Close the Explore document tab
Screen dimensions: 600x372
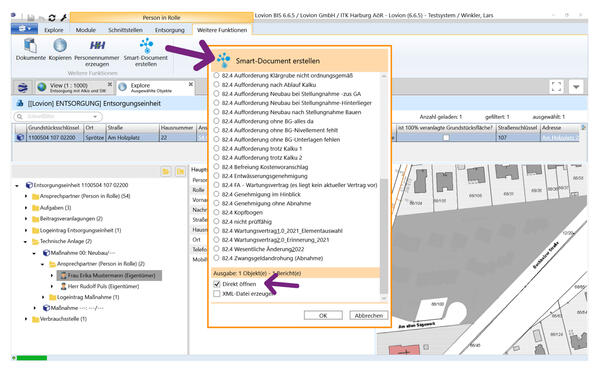point(191,84)
